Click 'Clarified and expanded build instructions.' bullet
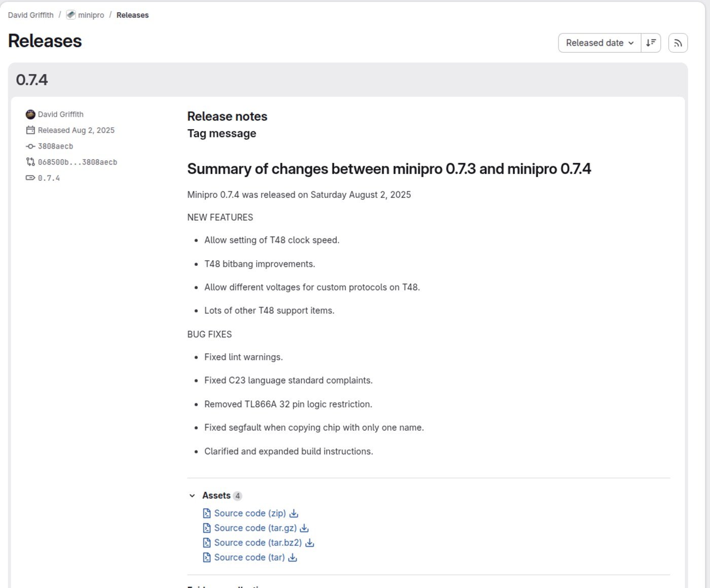The width and height of the screenshot is (710, 588). (x=289, y=452)
